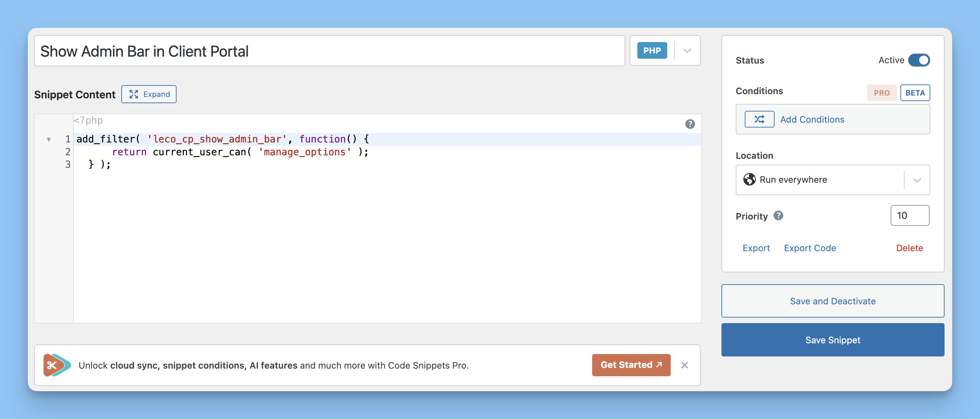This screenshot has height=419, width=980.
Task: Click the Save Snippet button
Action: coord(832,340)
